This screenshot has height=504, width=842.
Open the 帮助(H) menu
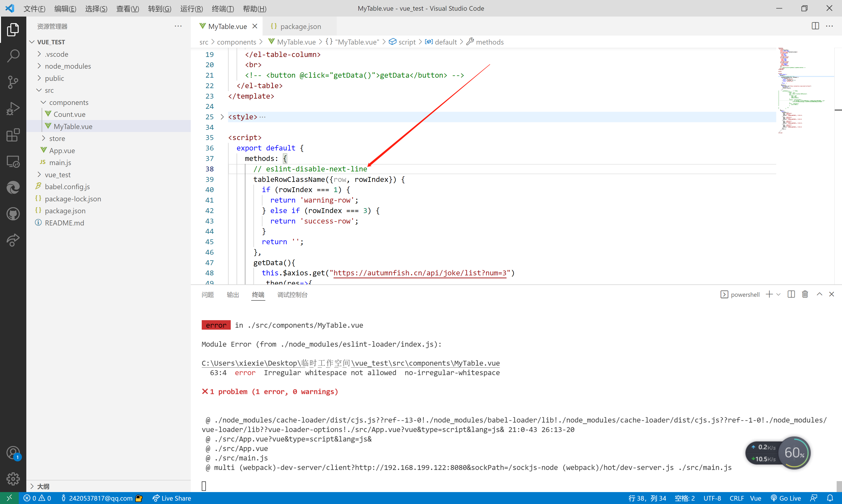click(x=255, y=9)
